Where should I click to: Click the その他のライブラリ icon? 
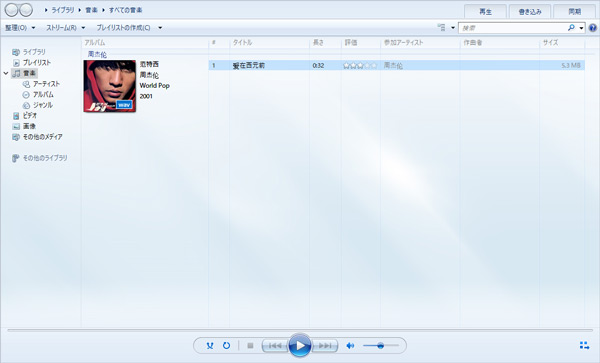click(16, 158)
